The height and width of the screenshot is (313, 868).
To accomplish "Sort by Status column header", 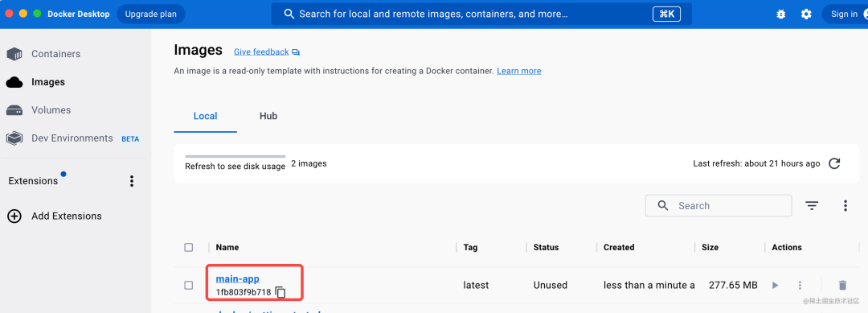I will click(x=546, y=248).
